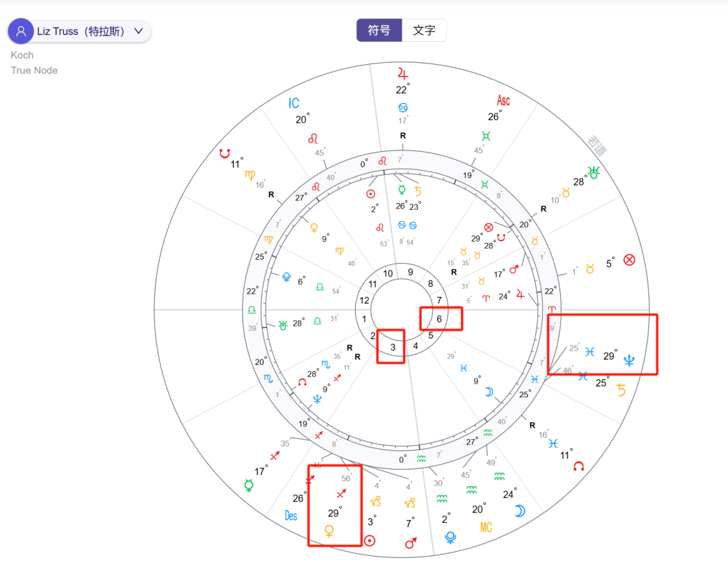This screenshot has width=728, height=566.
Task: Select green Gemini sign glyph under Asc 26°
Action: pos(486,136)
